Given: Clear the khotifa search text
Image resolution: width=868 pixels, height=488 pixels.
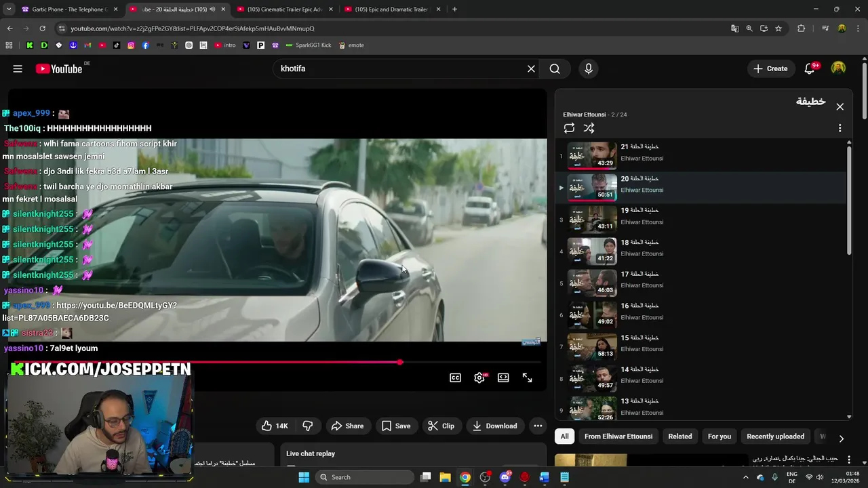Looking at the screenshot, I should click(531, 68).
